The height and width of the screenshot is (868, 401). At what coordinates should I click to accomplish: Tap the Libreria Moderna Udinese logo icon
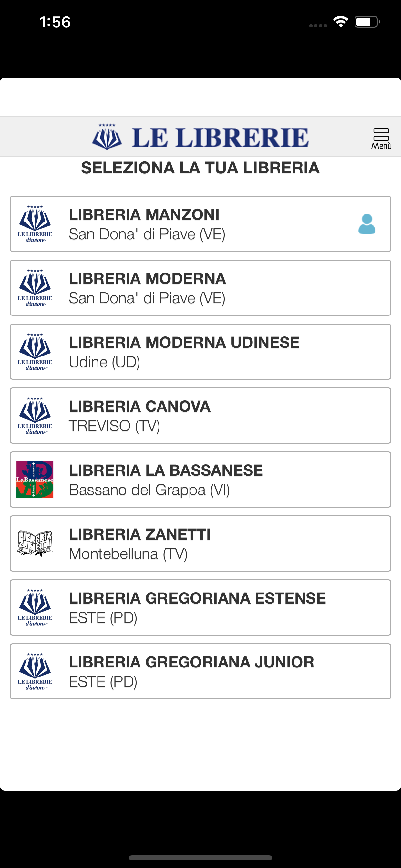pos(35,352)
